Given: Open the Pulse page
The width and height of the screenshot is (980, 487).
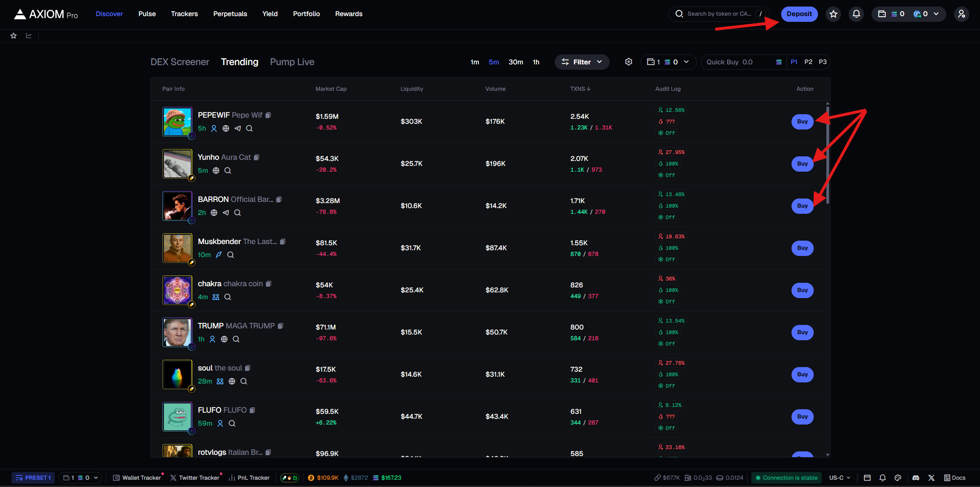Looking at the screenshot, I should [147, 14].
